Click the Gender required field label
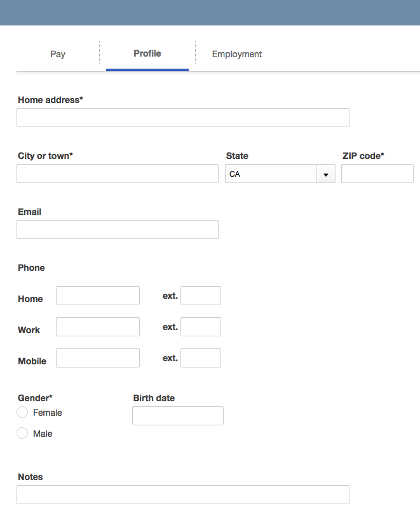This screenshot has height=515, width=420. [x=35, y=397]
